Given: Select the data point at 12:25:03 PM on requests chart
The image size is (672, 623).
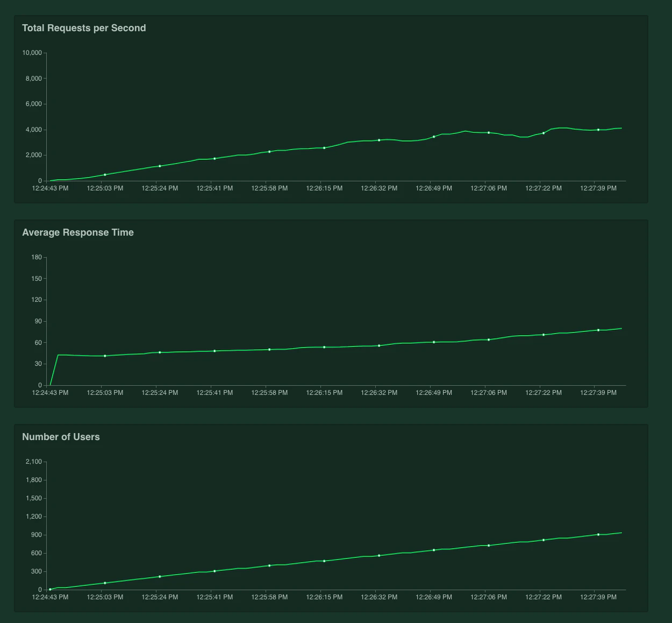Looking at the screenshot, I should 105,174.
